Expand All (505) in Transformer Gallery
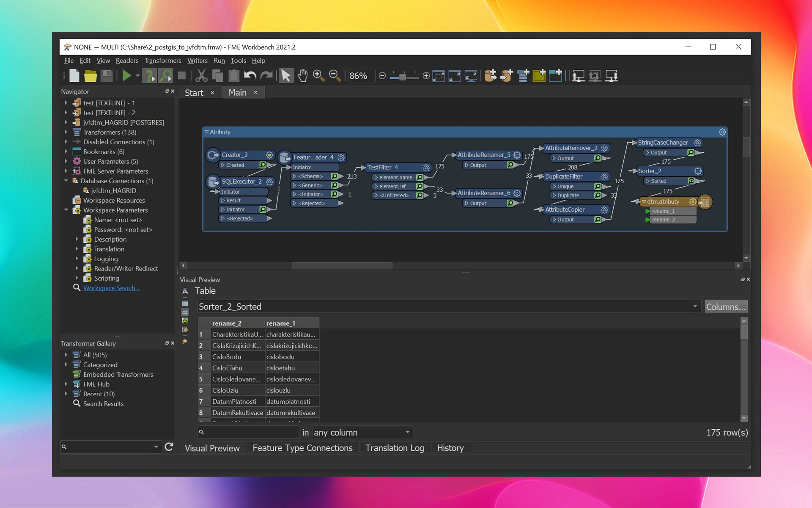Screen dimensions: 812x508 (x=66, y=355)
